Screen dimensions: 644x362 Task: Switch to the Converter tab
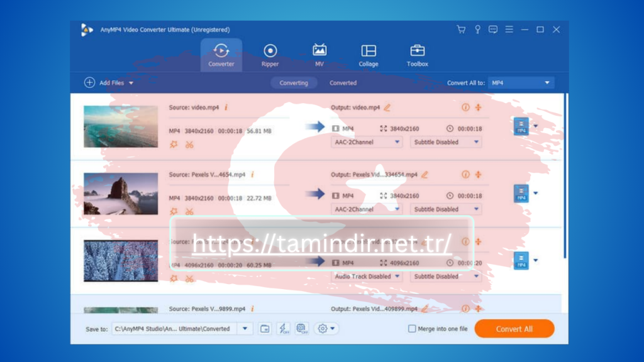click(221, 55)
